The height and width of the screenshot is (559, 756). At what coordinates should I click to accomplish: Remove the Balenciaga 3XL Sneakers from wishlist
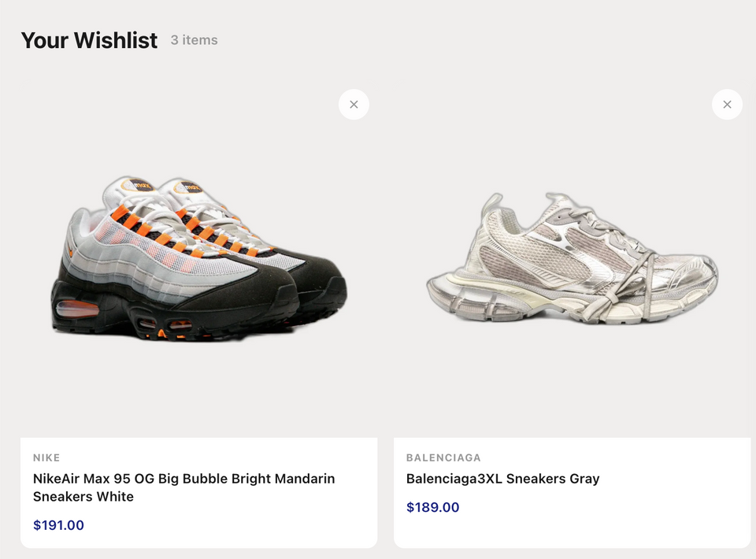click(x=727, y=105)
